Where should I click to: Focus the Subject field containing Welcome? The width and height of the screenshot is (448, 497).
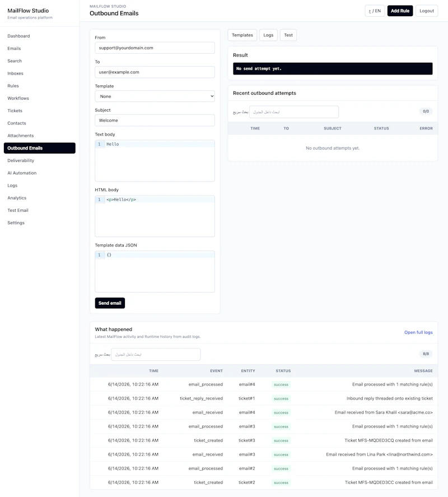pos(155,120)
